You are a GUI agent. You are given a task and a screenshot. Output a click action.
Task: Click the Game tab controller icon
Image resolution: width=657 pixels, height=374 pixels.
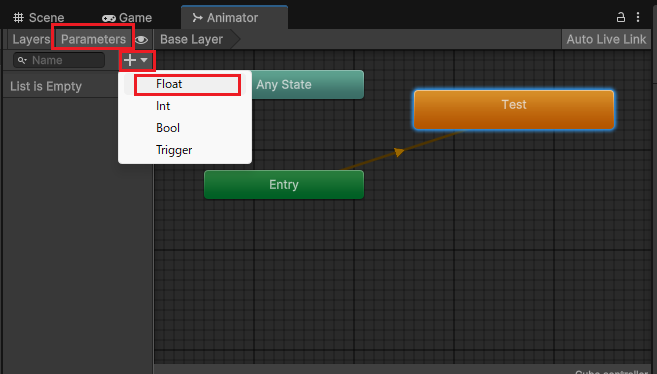tap(109, 18)
